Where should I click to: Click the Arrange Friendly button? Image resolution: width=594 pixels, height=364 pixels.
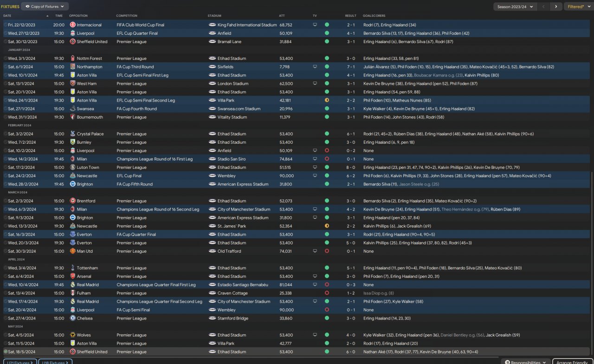(x=572, y=362)
